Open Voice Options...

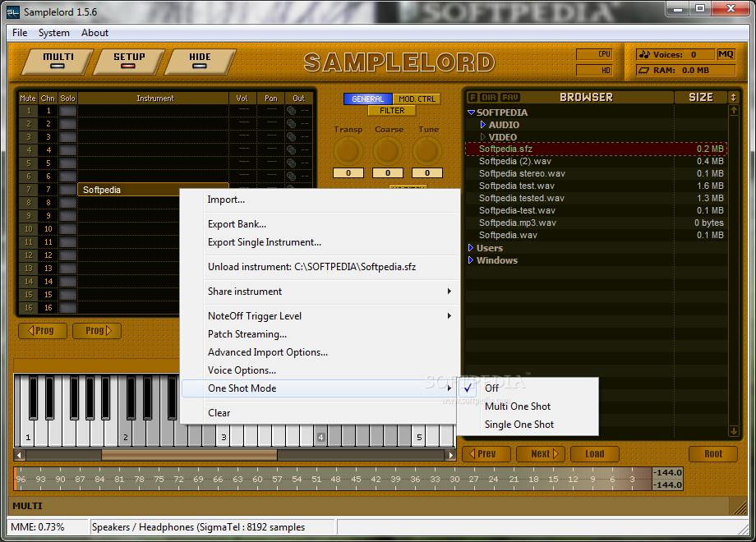(318, 370)
